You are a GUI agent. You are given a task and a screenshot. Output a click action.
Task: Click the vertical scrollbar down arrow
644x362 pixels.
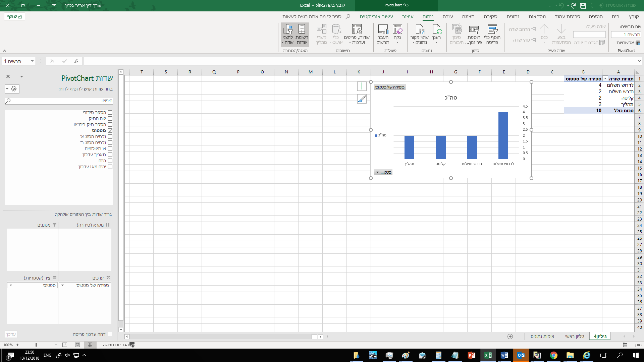(121, 330)
